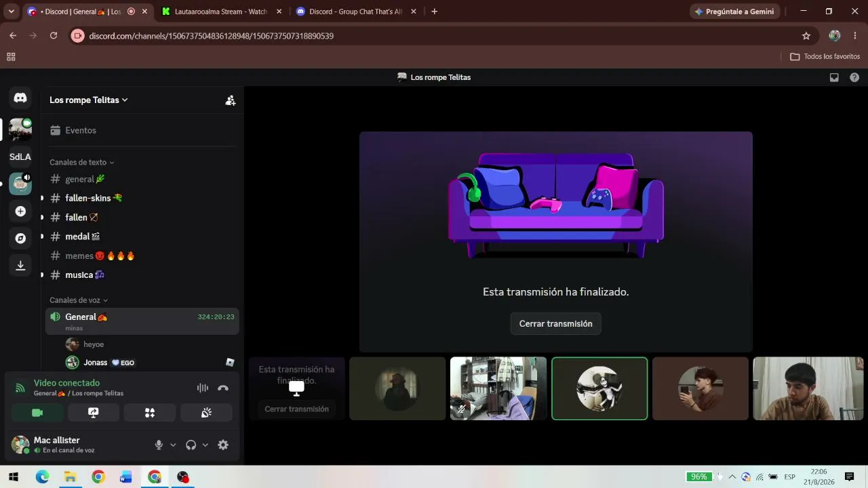Open the Discord help question mark

coord(854,77)
